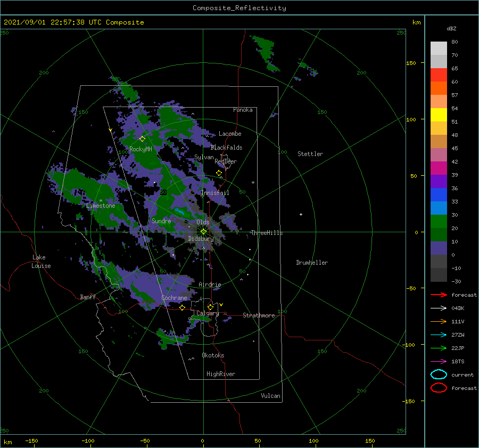This screenshot has width=479, height=448.
Task: Click the Vulcan label
Action: point(271,396)
